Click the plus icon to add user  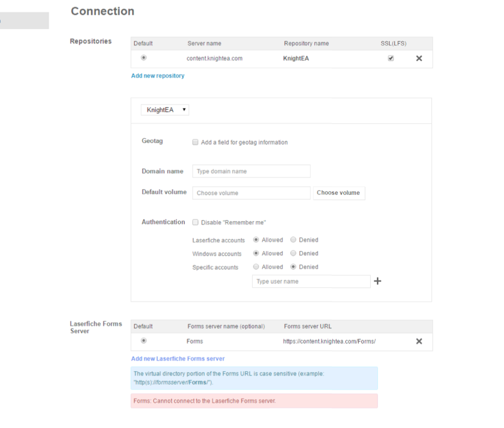point(377,281)
